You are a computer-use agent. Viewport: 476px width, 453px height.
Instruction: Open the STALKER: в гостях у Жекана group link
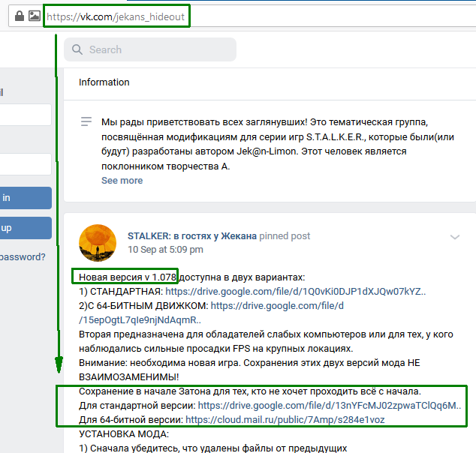192,236
